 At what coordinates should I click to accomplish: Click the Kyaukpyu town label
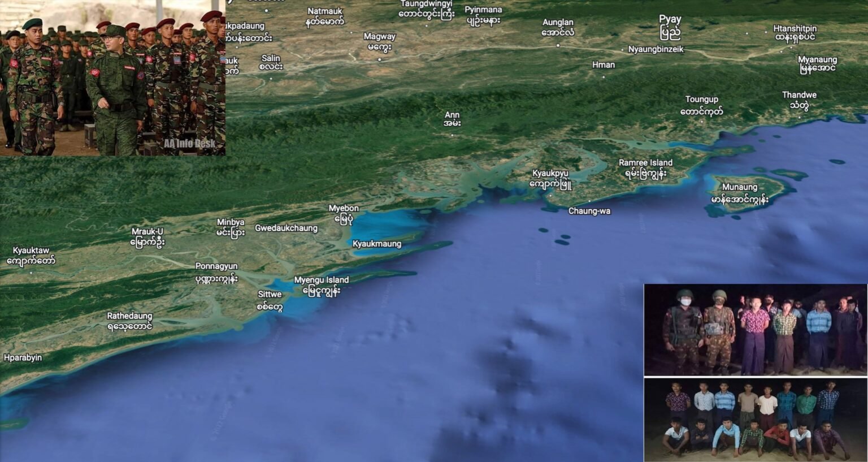(550, 179)
